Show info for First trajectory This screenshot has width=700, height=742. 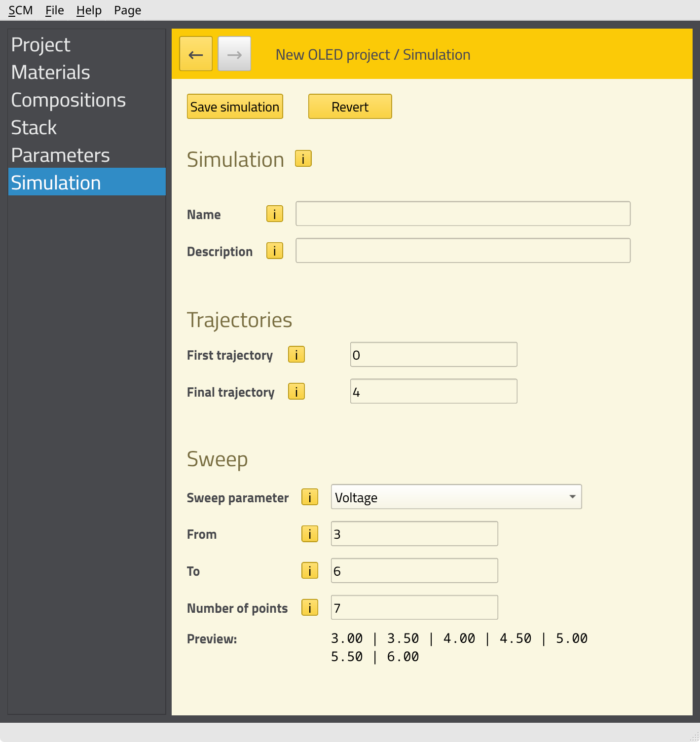296,355
